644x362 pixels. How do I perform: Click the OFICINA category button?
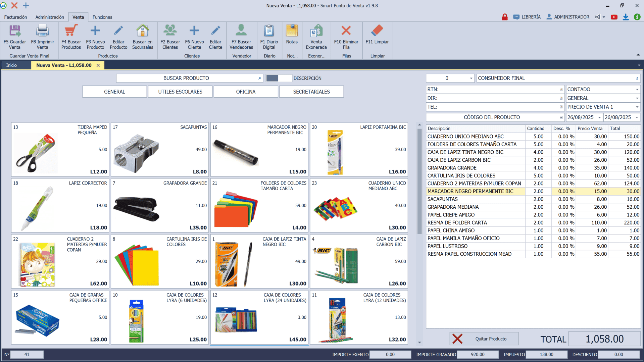point(246,92)
